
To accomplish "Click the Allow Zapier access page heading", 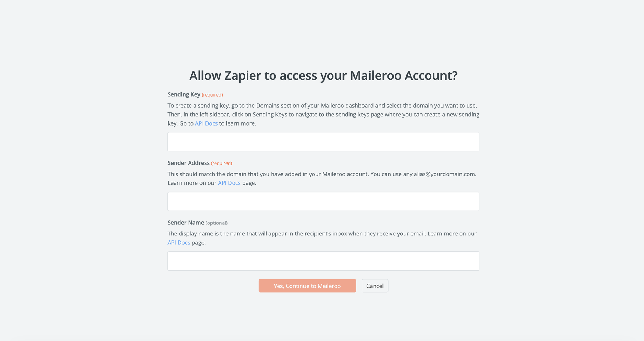I will coord(323,75).
